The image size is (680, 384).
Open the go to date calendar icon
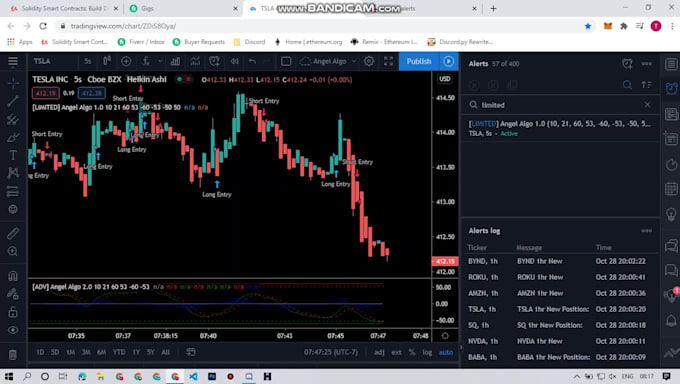point(191,352)
